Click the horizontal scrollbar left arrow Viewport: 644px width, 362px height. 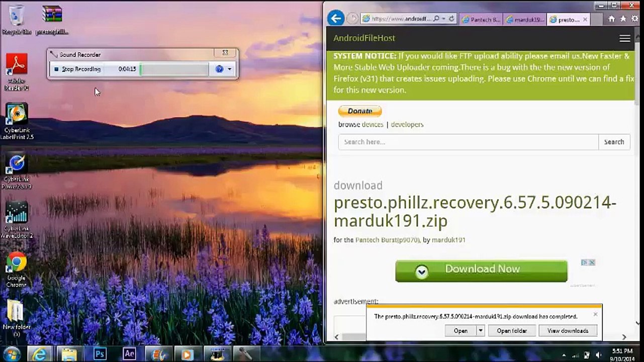[337, 337]
